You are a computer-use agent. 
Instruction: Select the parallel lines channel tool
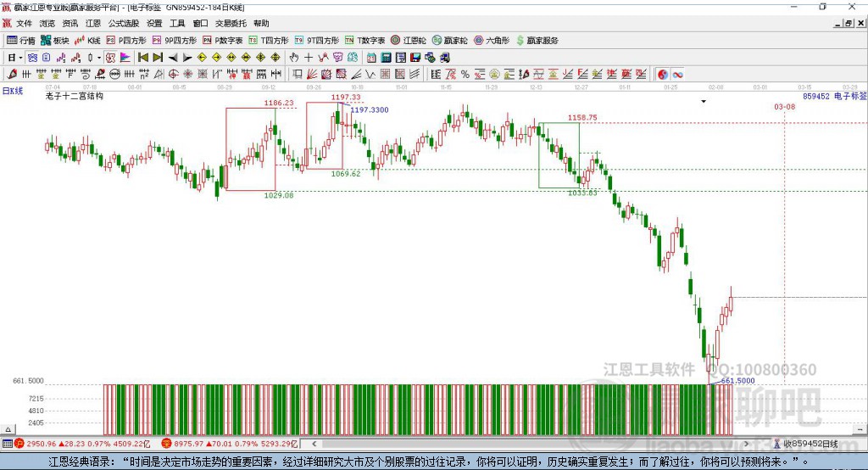click(415, 74)
